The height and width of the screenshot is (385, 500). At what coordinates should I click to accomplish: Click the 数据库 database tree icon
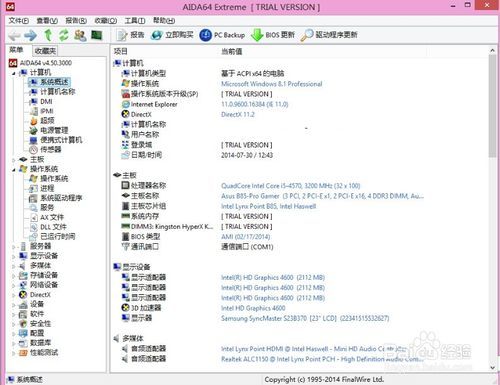coord(23,343)
